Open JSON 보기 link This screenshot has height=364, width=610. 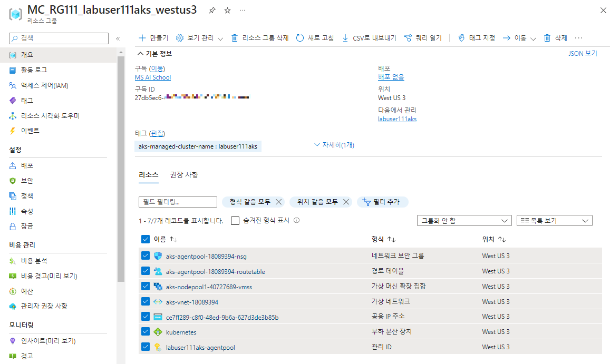tap(583, 53)
